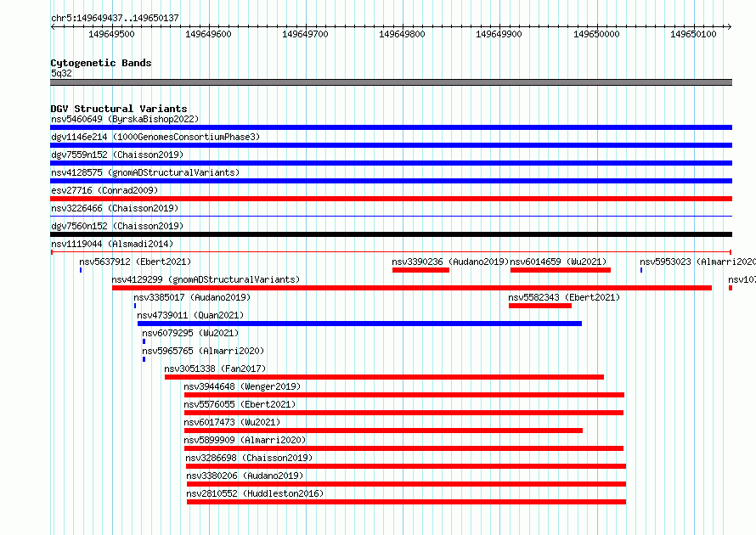Screen dimensions: 756x535
Task: Select the nsv5965765 (Almarri2020) label
Action: (203, 351)
